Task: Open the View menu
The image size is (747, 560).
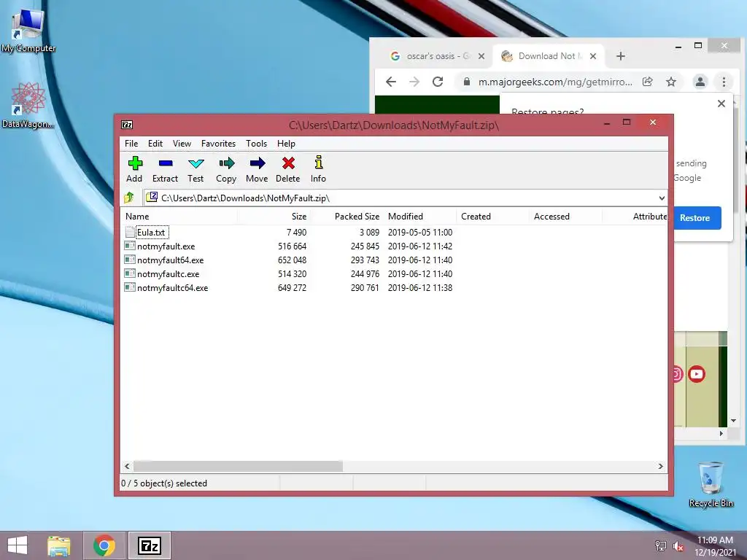Action: pyautogui.click(x=182, y=144)
